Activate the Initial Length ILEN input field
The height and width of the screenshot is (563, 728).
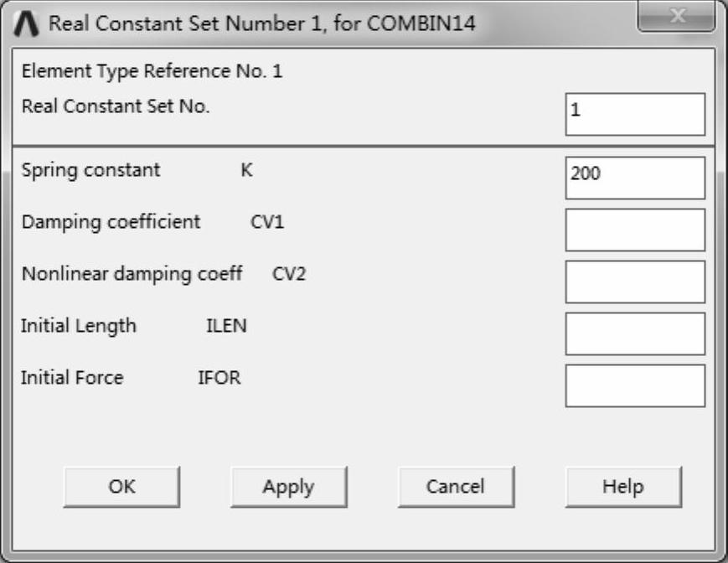point(635,333)
